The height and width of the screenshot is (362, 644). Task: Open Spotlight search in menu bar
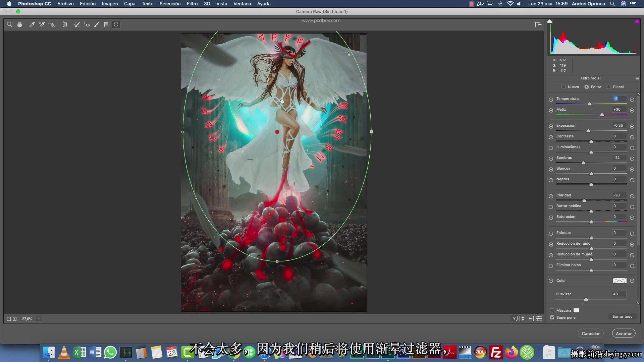click(612, 4)
